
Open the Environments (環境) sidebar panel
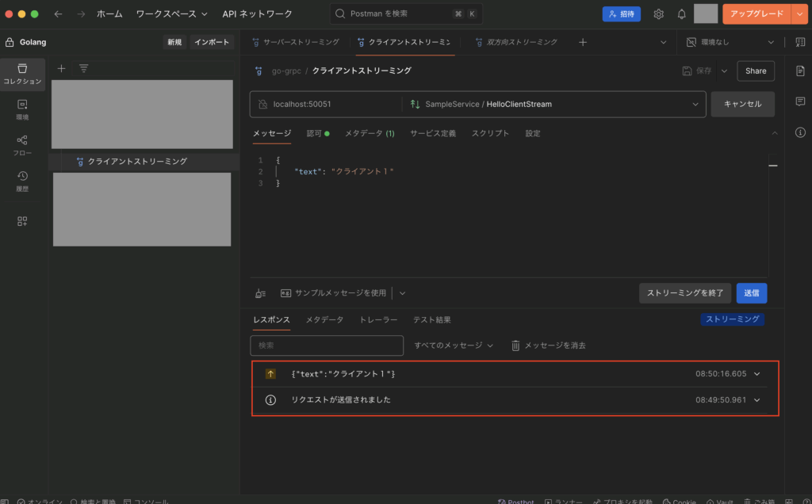(x=22, y=109)
